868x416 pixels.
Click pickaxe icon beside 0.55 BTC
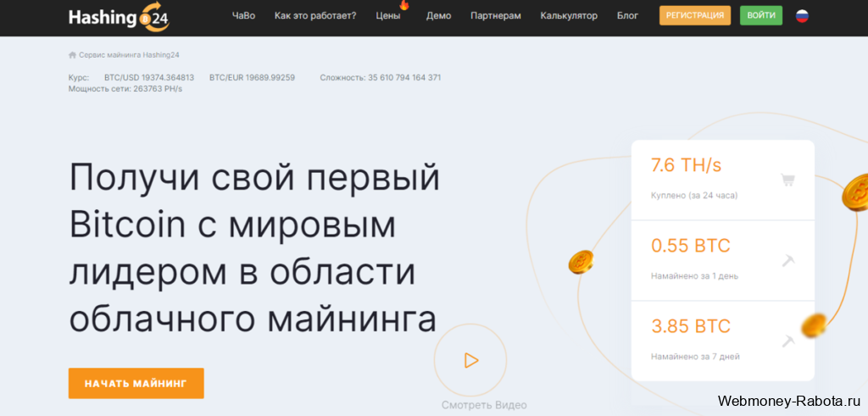[787, 260]
